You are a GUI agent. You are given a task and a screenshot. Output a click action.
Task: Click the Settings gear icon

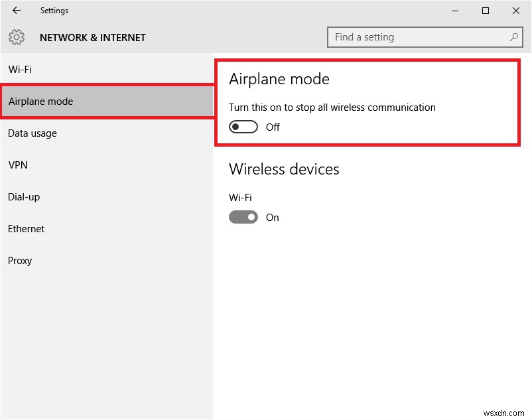(16, 38)
